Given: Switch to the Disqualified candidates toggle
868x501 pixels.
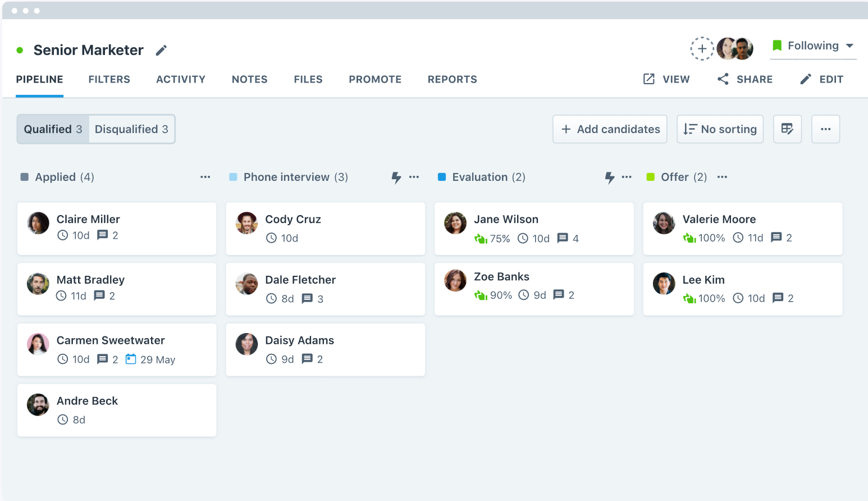Looking at the screenshot, I should [131, 129].
